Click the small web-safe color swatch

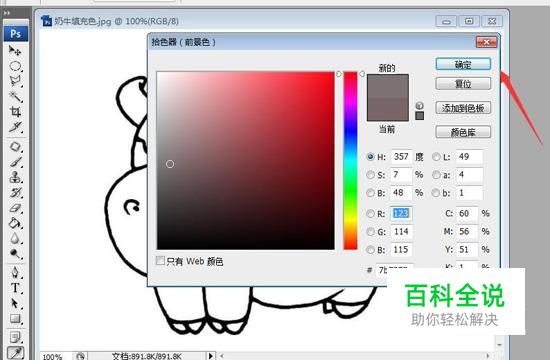[420, 116]
